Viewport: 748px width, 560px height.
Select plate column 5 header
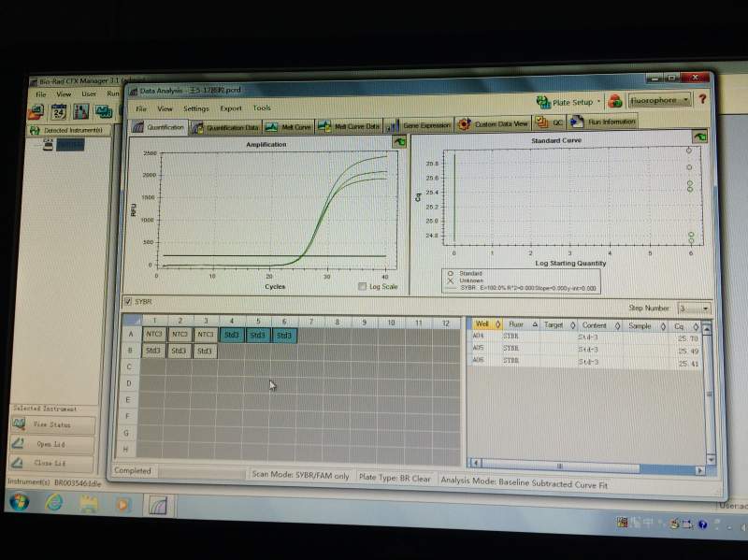258,321
